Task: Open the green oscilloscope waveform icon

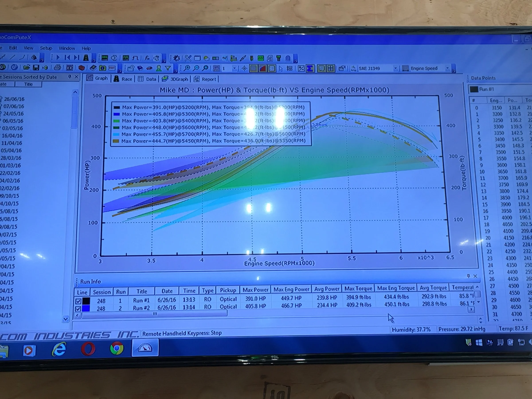Action: point(105,58)
